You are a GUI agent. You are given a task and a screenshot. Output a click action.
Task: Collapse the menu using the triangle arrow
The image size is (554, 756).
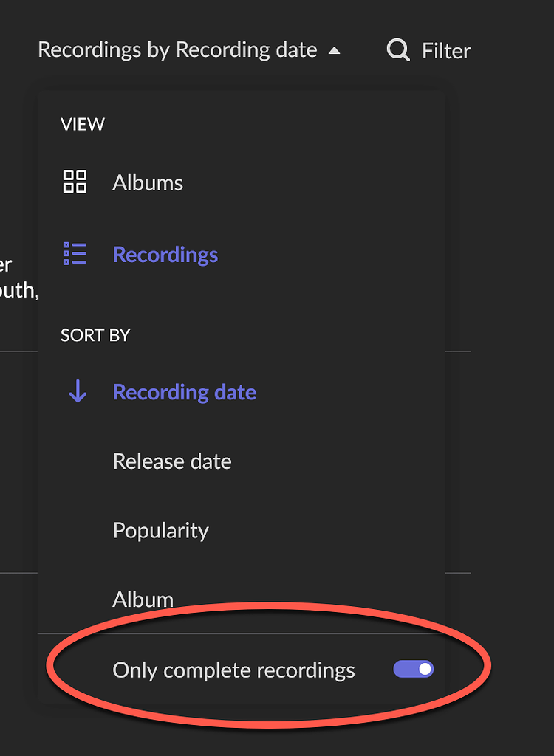(x=335, y=51)
